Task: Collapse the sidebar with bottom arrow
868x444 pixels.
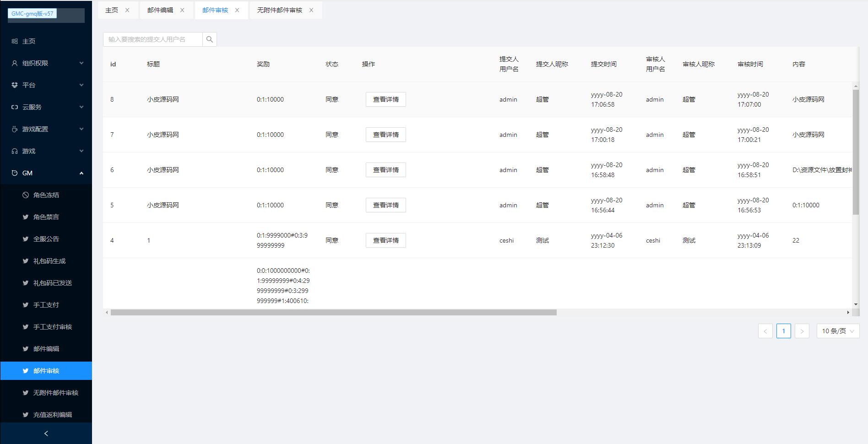Action: click(x=46, y=433)
